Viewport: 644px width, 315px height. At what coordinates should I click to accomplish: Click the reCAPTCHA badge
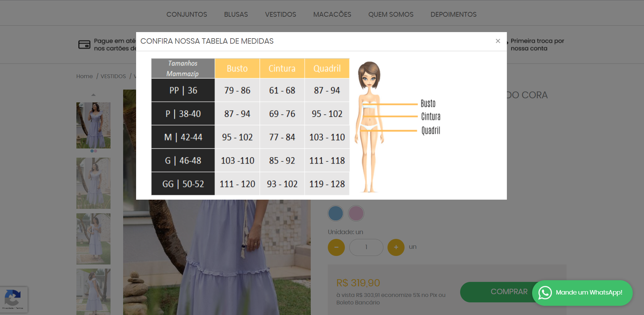click(x=14, y=299)
